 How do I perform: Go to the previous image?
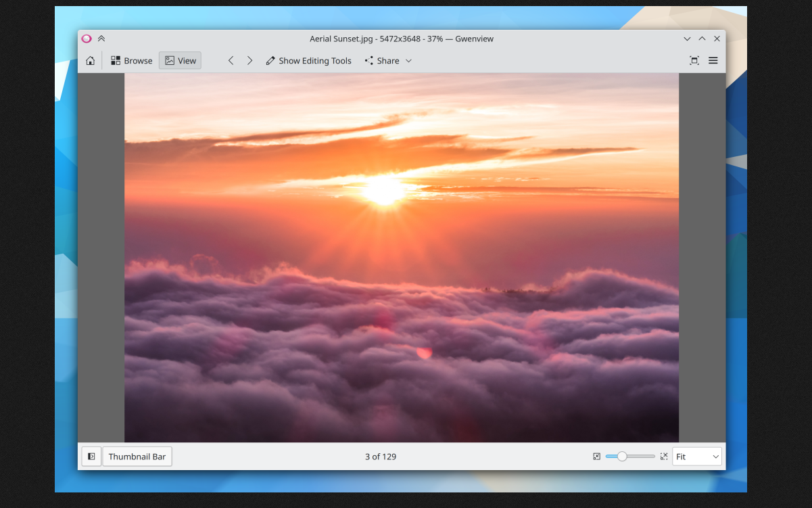[231, 61]
